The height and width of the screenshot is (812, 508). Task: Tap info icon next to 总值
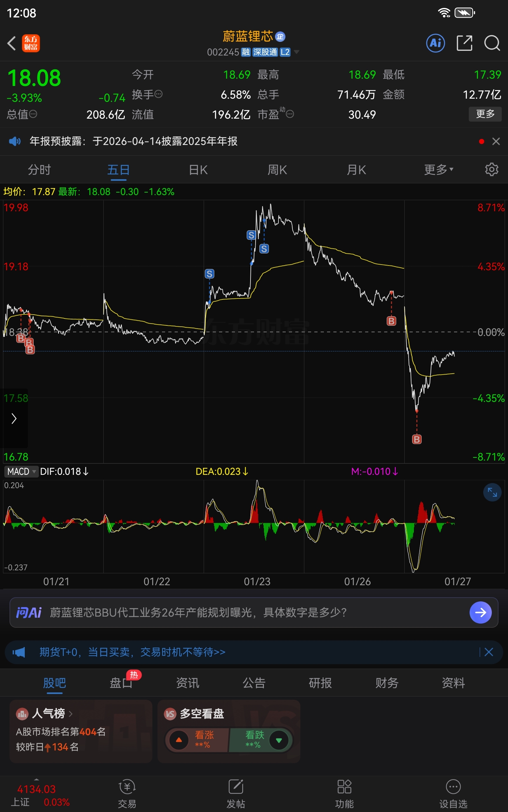[x=33, y=115]
